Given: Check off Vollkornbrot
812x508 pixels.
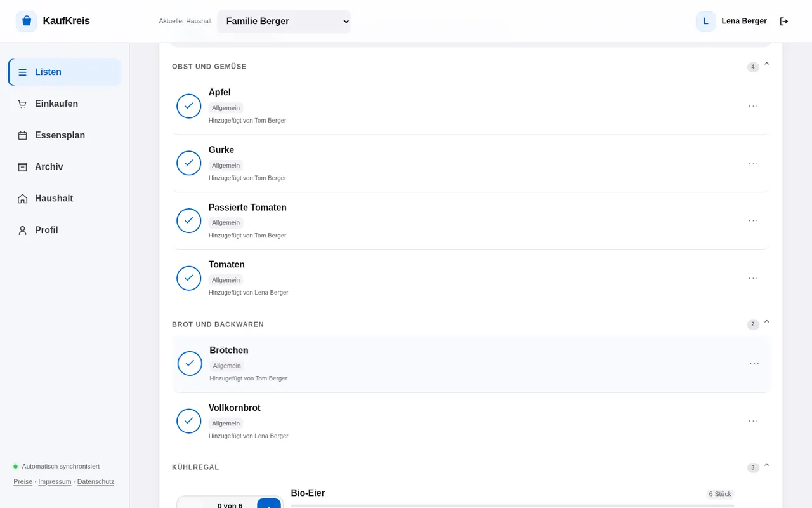Looking at the screenshot, I should point(189,421).
